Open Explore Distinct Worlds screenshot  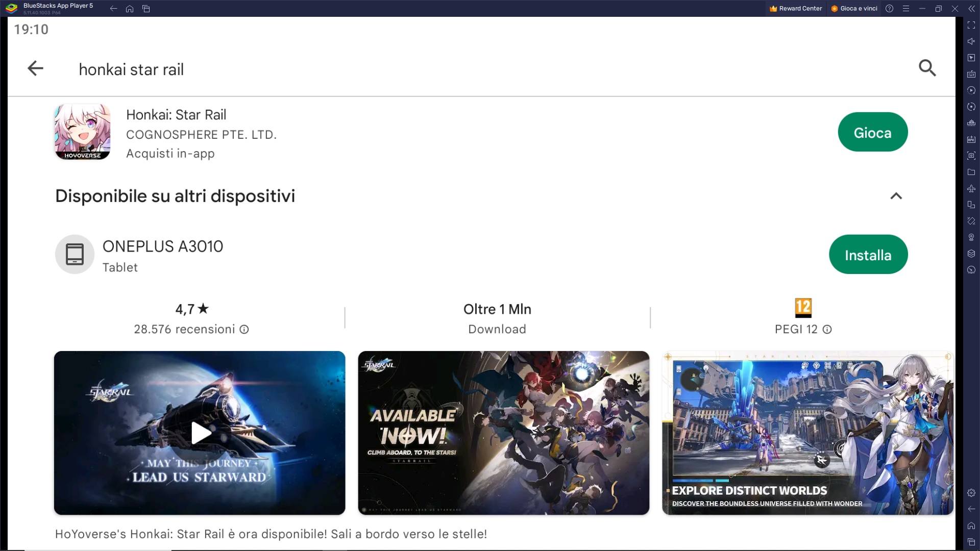pyautogui.click(x=808, y=433)
